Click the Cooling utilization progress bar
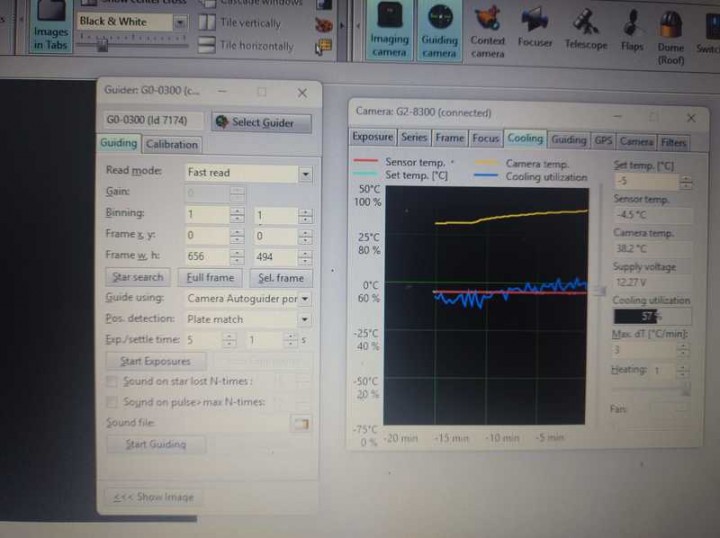The image size is (720, 538). 652,316
